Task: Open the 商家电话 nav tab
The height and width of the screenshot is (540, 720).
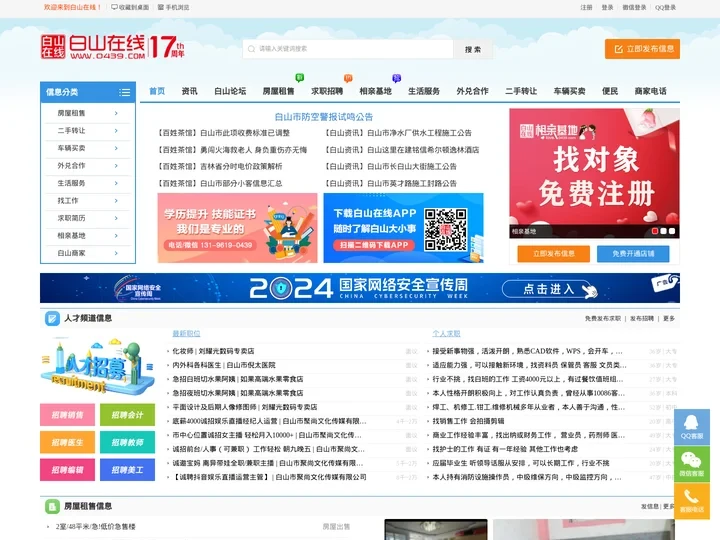Action: [x=650, y=91]
